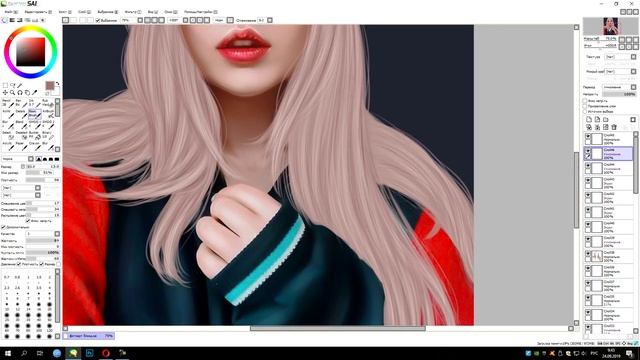Screen dimensions: 640x360
Task: Toggle pressure Density checkbox
Action: tap(19, 264)
